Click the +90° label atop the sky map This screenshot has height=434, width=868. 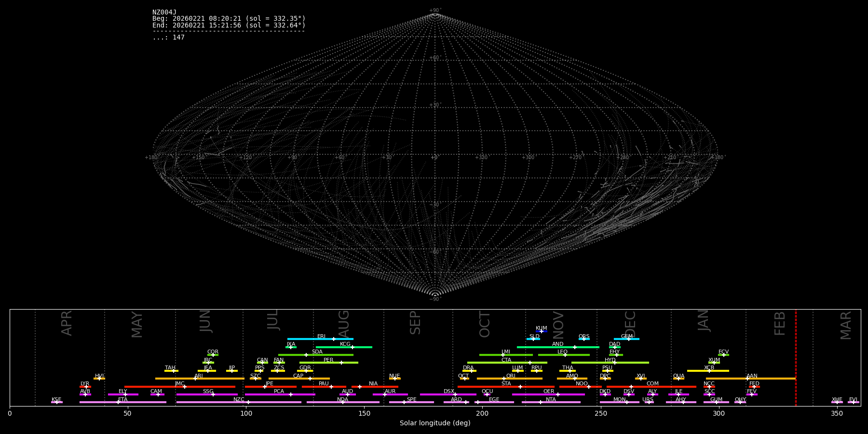(435, 10)
